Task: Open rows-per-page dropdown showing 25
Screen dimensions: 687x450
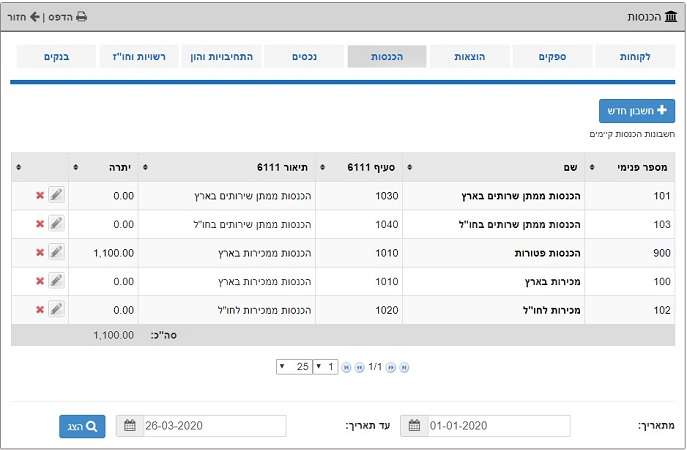Action: click(294, 367)
